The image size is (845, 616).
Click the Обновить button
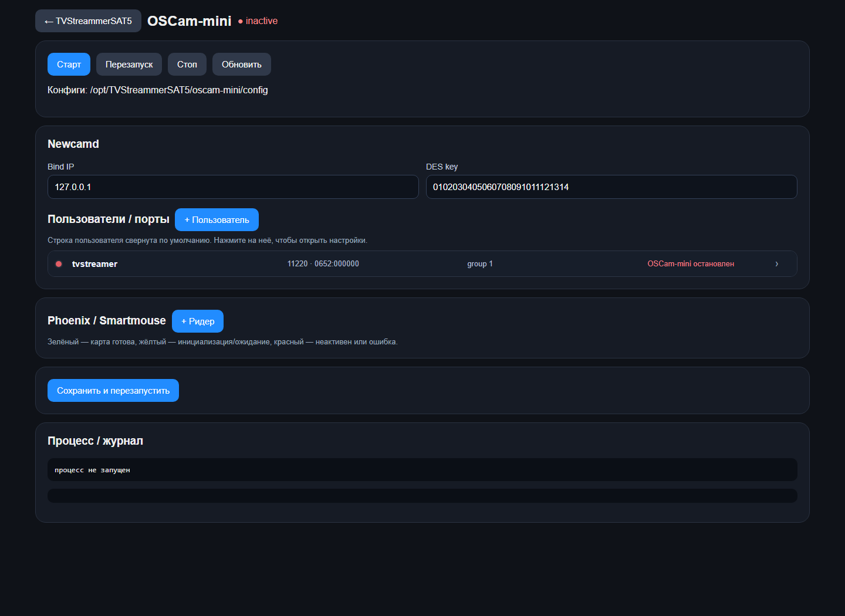pos(242,65)
